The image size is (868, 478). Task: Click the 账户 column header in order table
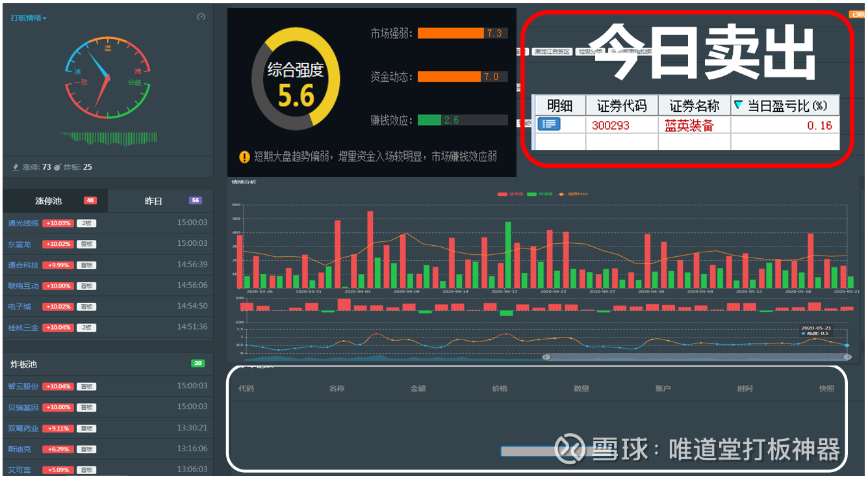click(x=663, y=388)
